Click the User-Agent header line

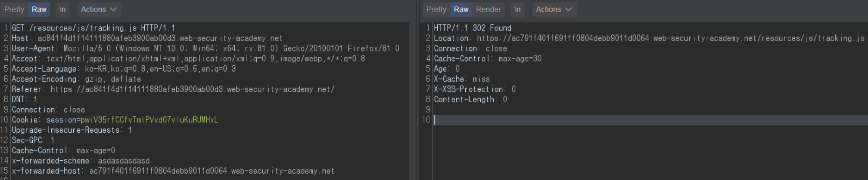205,49
